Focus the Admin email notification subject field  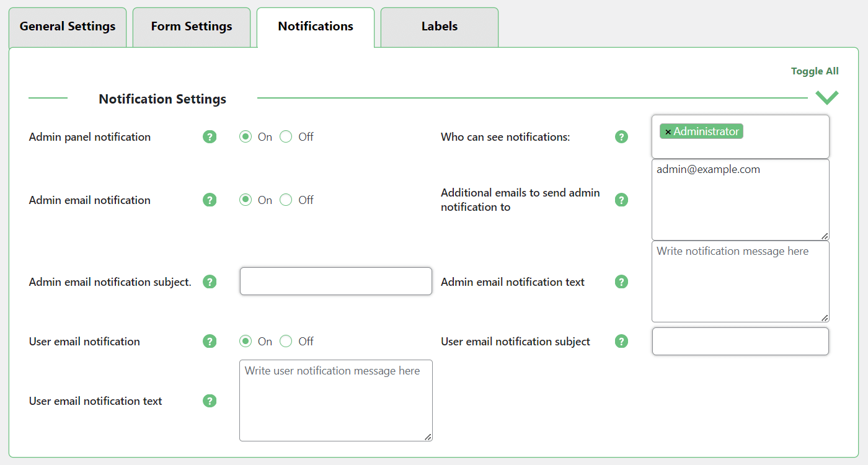point(335,281)
